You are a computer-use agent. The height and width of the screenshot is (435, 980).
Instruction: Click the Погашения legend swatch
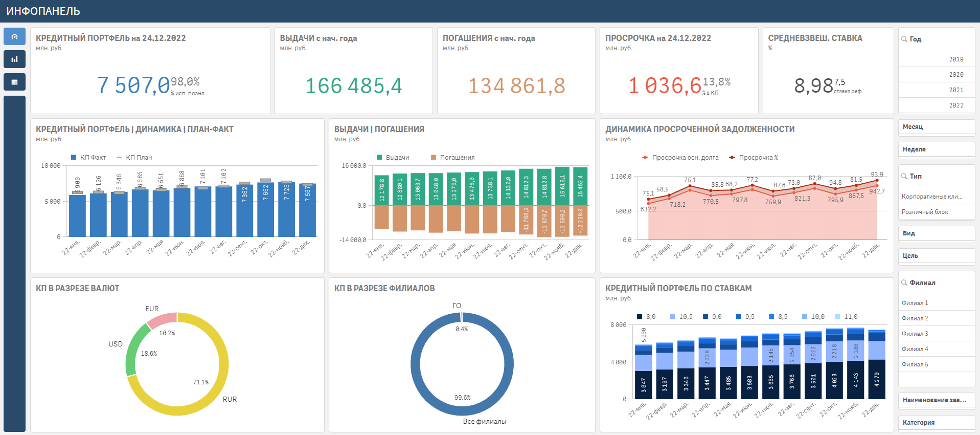pos(434,158)
